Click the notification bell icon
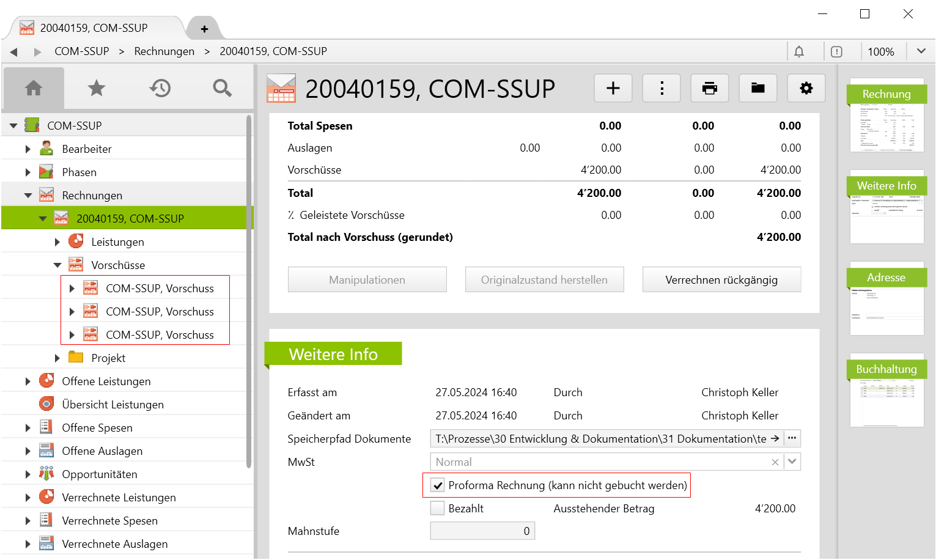This screenshot has width=936, height=560. (798, 52)
